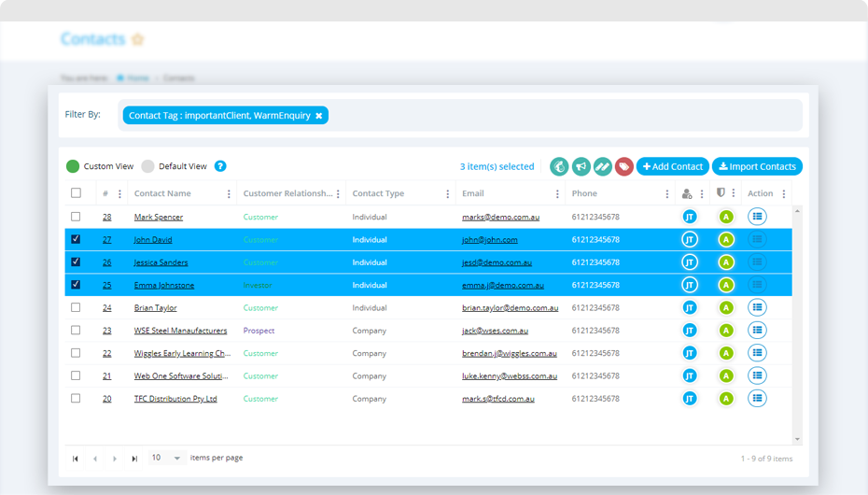Sort by Contact Name column header

tap(162, 193)
